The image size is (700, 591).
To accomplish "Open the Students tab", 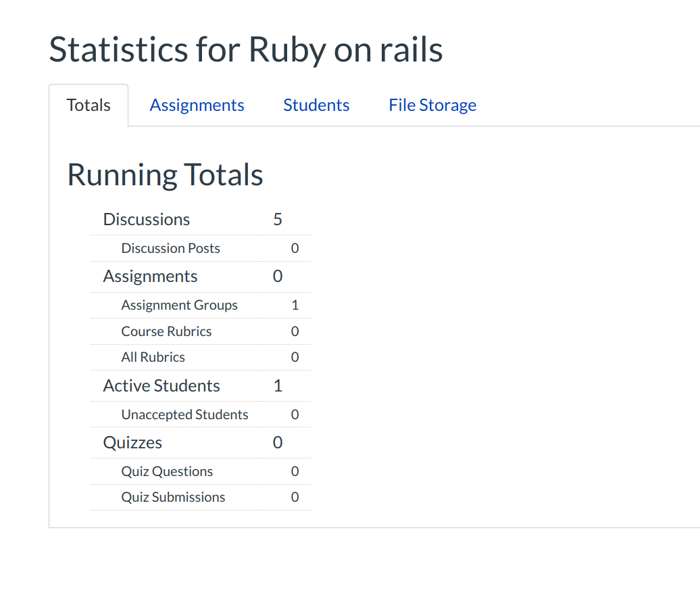I will click(316, 105).
